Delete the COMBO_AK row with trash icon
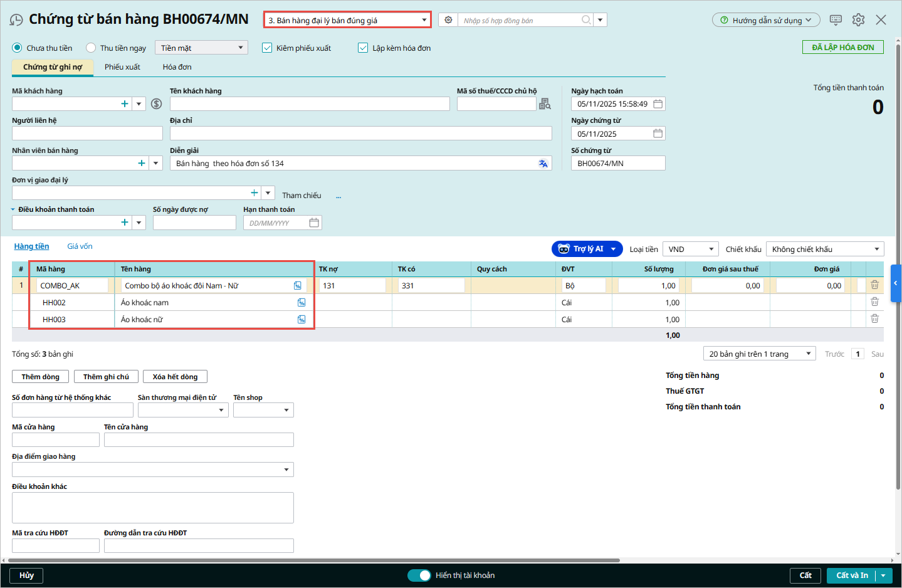Image resolution: width=902 pixels, height=588 pixels. pyautogui.click(x=874, y=285)
